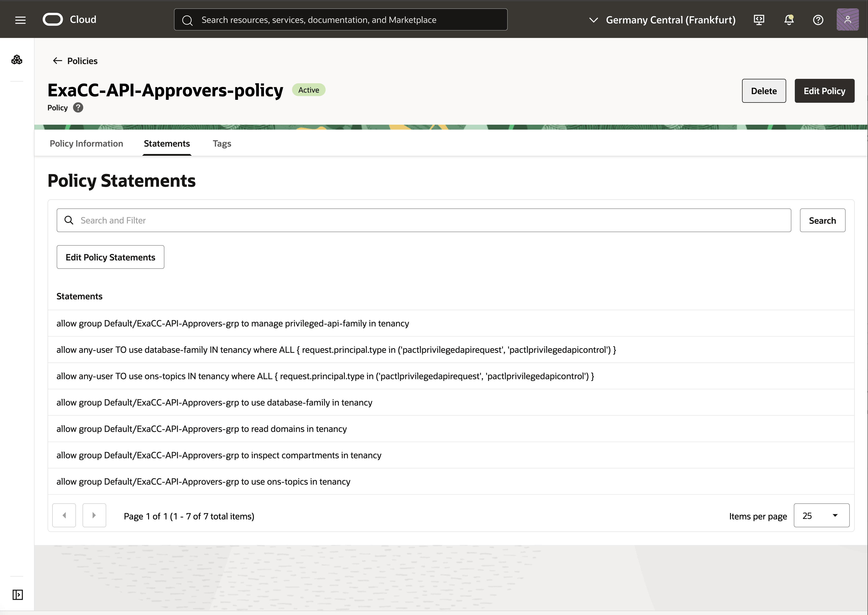Click the Policy help tooltip icon
Screen dimensions: 868x615
click(x=78, y=107)
